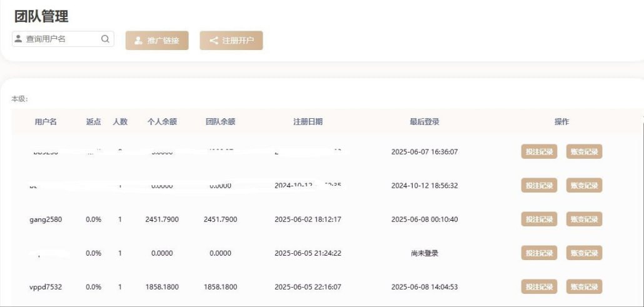Screen dimensions: 644x307
Task: Click the 团队余额 column header
Action: (x=220, y=122)
